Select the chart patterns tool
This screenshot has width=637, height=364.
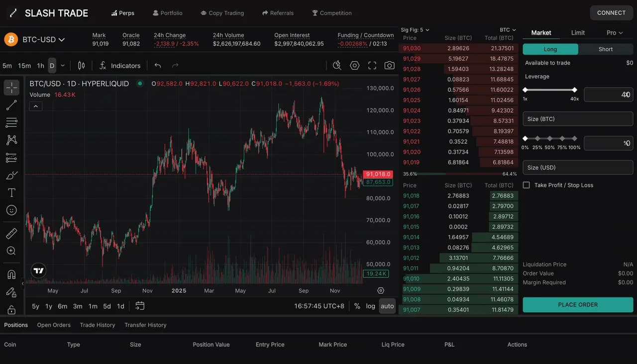tap(11, 140)
